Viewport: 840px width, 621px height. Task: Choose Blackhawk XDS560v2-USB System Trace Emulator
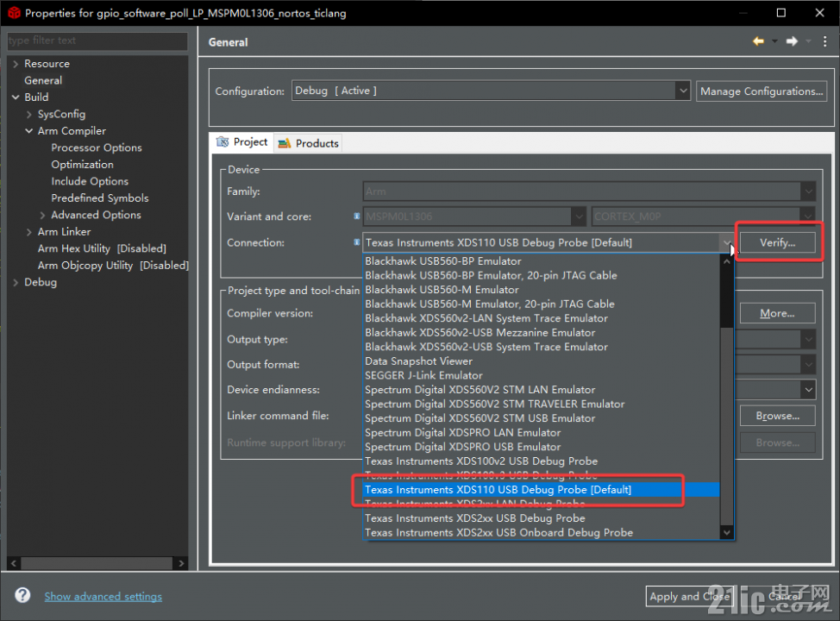541,347
